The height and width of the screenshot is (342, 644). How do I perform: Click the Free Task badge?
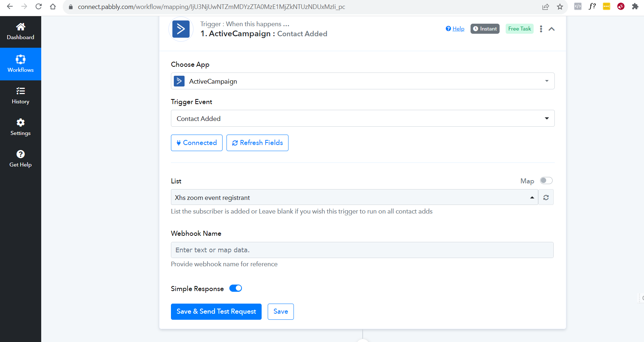pos(520,29)
